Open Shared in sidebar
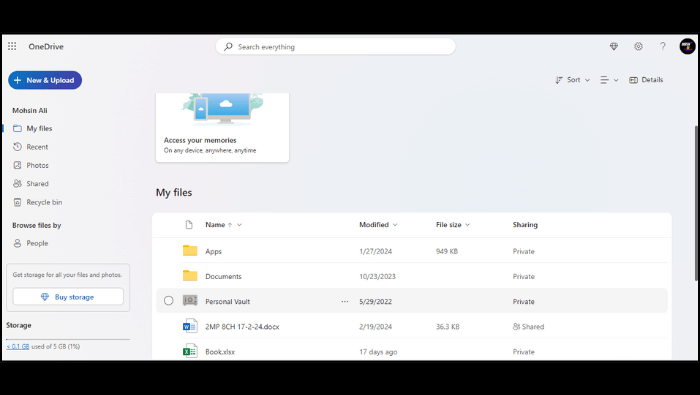 38,183
